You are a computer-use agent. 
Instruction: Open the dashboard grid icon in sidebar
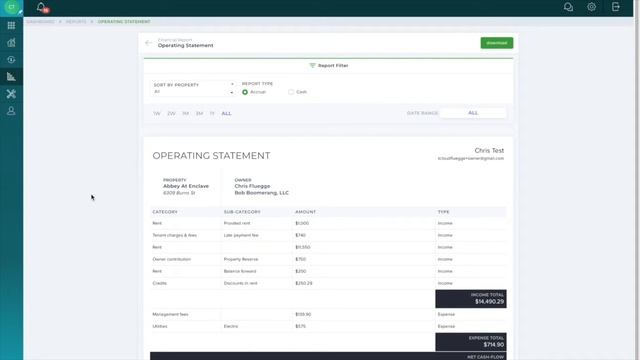tap(11, 25)
